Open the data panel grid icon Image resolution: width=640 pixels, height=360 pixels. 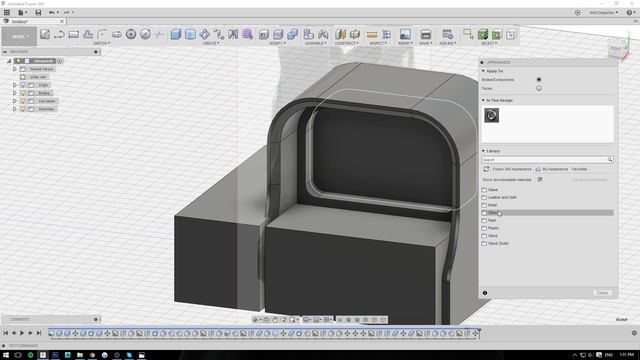pos(7,13)
